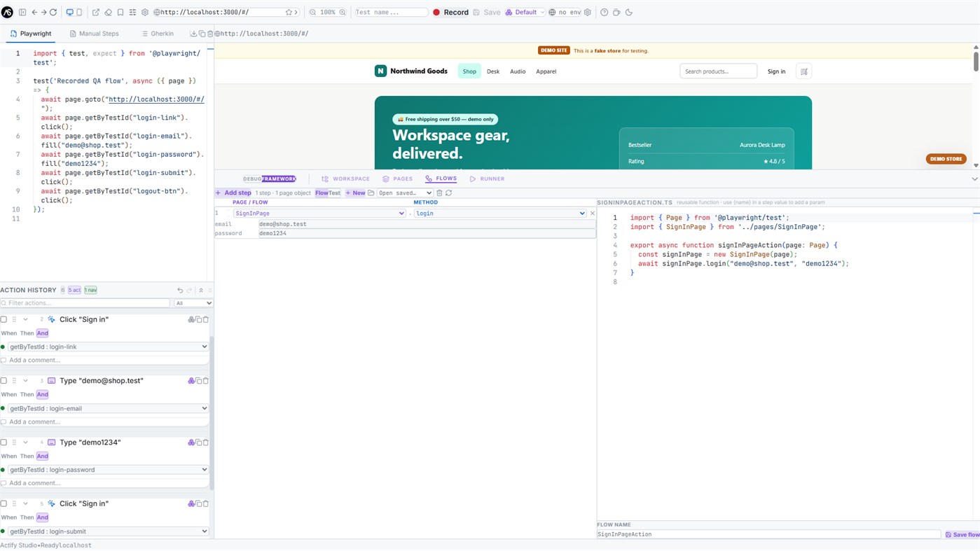Open the "Open saved..." flow dropdown

click(x=405, y=193)
